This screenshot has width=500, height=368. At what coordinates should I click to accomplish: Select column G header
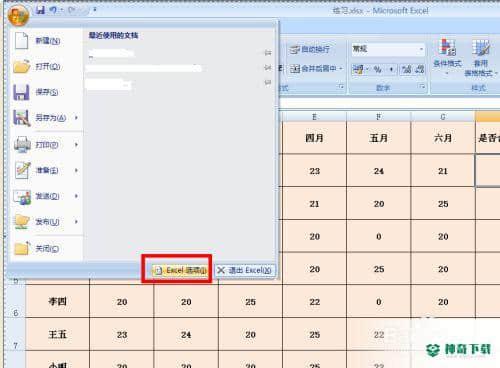(443, 117)
